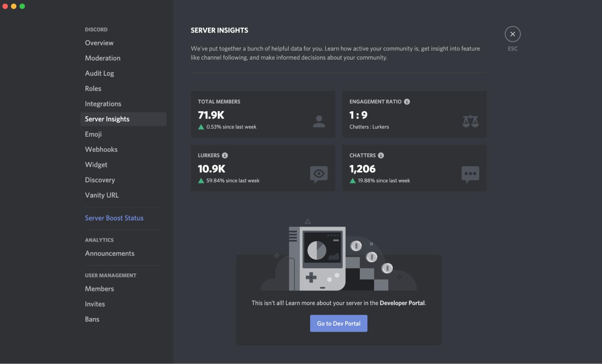Navigate to Vanity URL settings

(x=102, y=195)
